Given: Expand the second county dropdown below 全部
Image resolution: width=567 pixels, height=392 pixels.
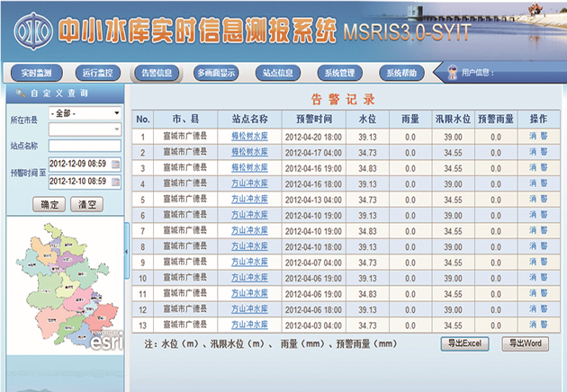Looking at the screenshot, I should 85,129.
